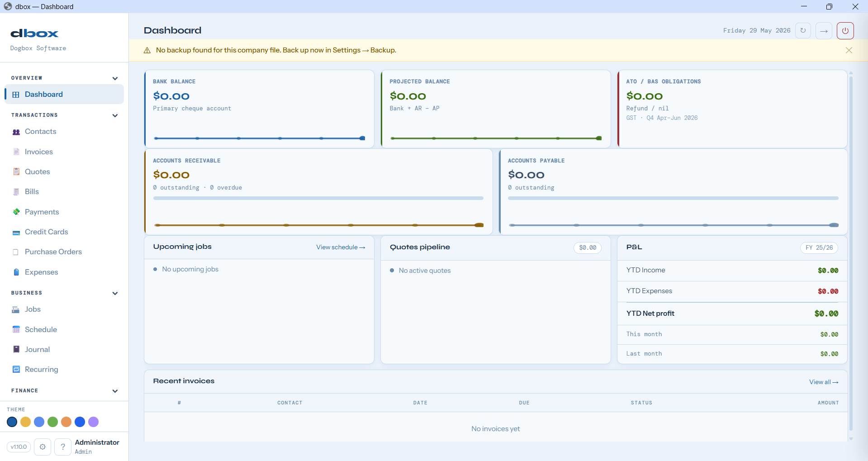Viewport: 868px width, 461px height.
Task: Navigate to Quotes
Action: (64, 172)
